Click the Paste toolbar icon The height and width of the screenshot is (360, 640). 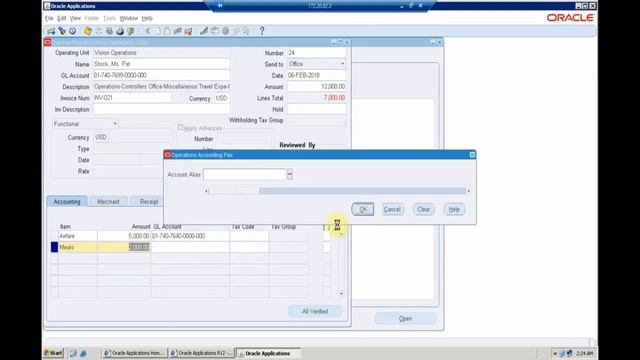[x=167, y=31]
